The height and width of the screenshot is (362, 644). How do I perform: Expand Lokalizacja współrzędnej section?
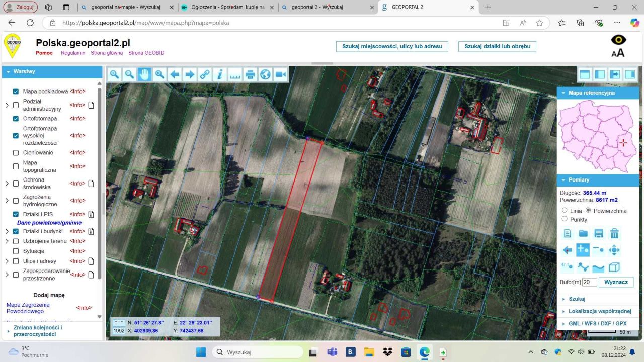(598, 311)
